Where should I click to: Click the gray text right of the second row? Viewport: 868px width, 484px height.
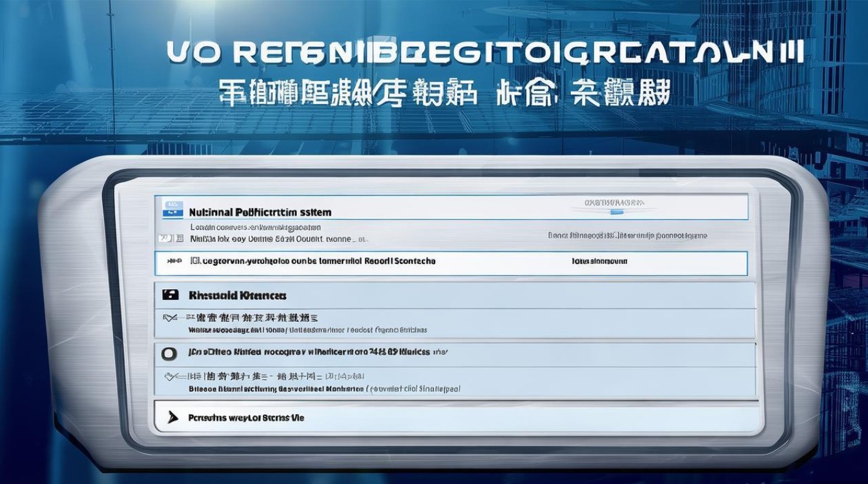pyautogui.click(x=627, y=236)
